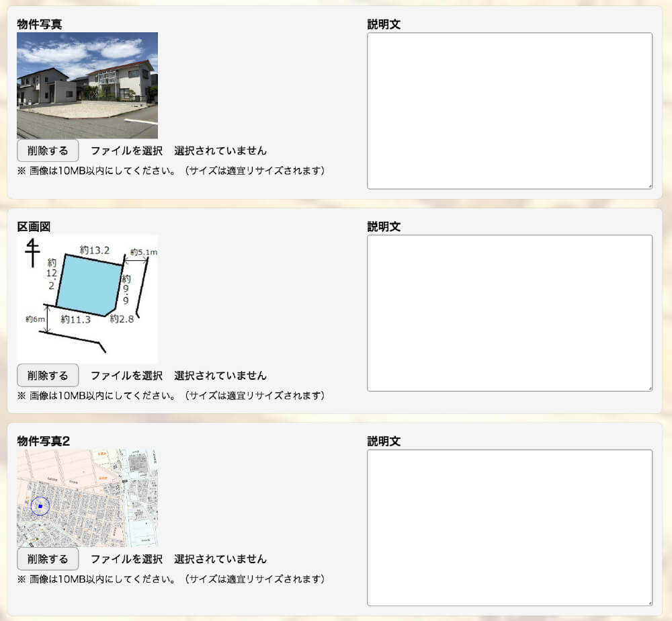Click 削除する under the 区画図 diagram

(48, 375)
